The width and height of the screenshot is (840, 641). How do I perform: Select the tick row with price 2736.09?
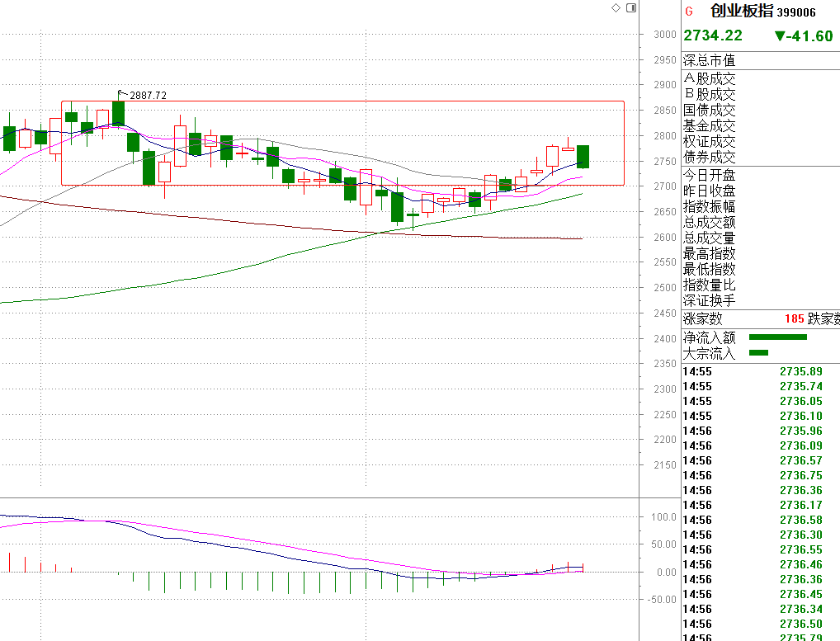point(761,446)
